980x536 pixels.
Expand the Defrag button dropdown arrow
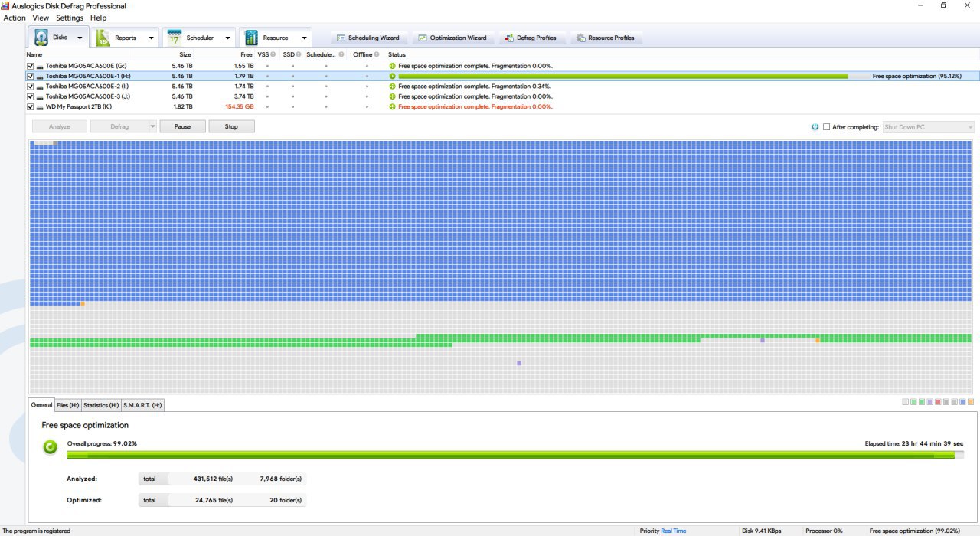152,126
